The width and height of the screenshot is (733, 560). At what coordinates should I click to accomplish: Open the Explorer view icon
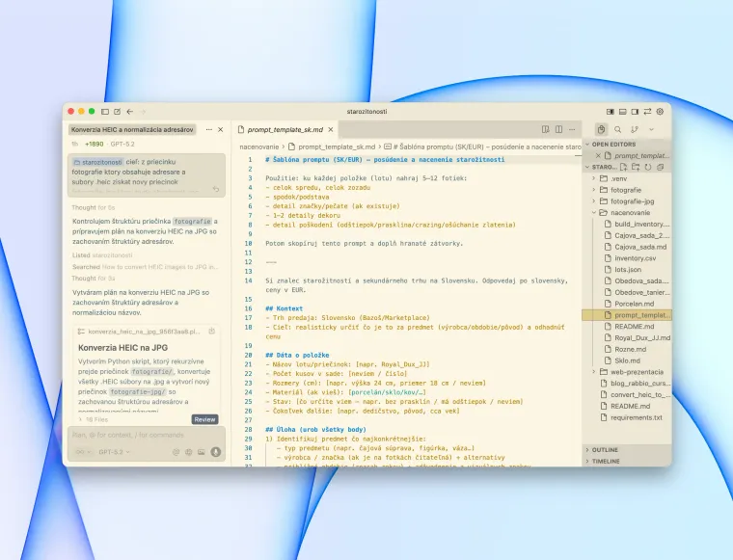601,129
